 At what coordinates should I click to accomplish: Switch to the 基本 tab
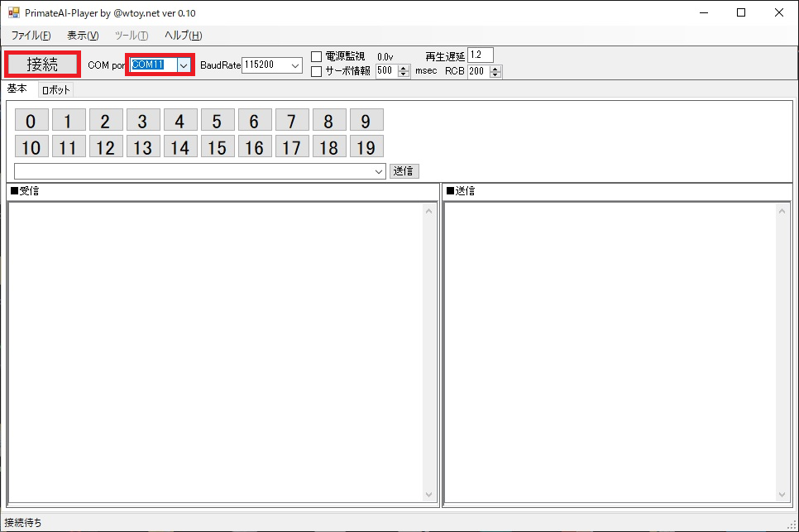[17, 89]
